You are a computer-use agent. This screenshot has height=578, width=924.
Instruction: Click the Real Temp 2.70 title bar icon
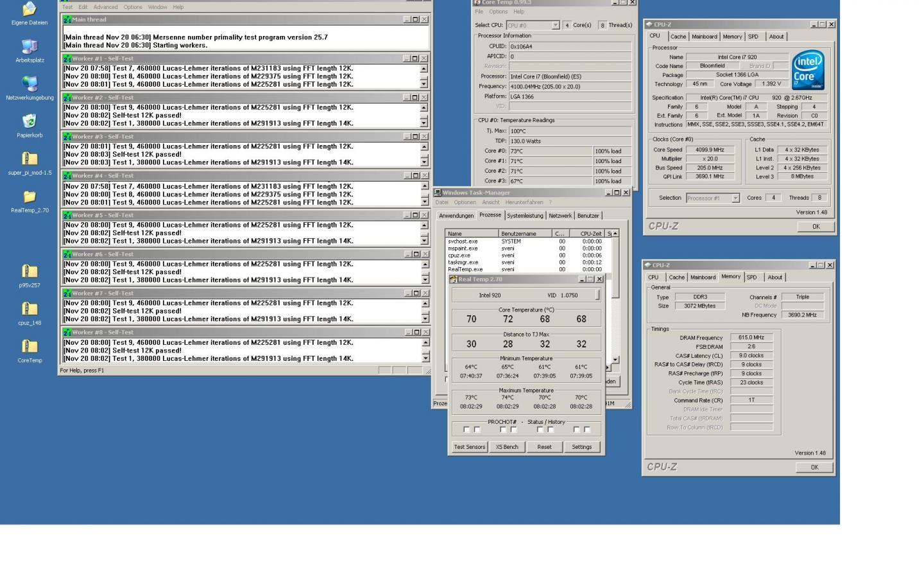click(x=454, y=279)
